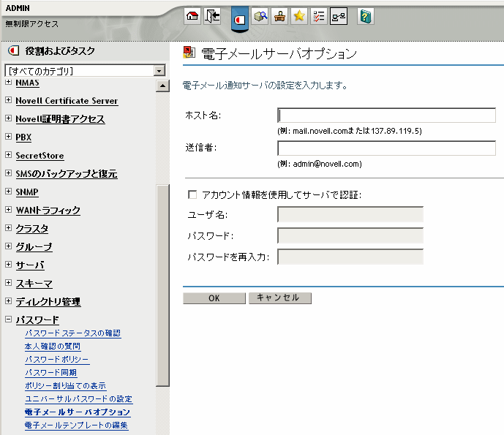Click the Preferences checklist icon
The image size is (504, 435).
319,16
